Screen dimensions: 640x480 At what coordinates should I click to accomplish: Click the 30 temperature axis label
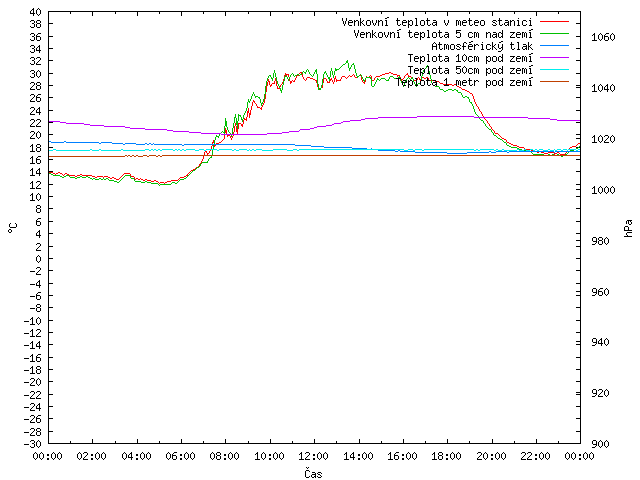click(36, 74)
